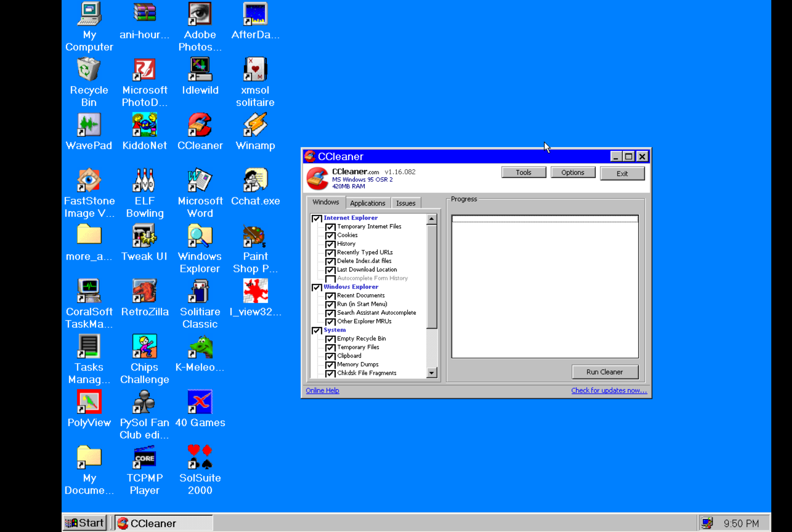Viewport: 792px width, 532px height.
Task: Select the SolSuite 2000 icon
Action: coord(200,457)
